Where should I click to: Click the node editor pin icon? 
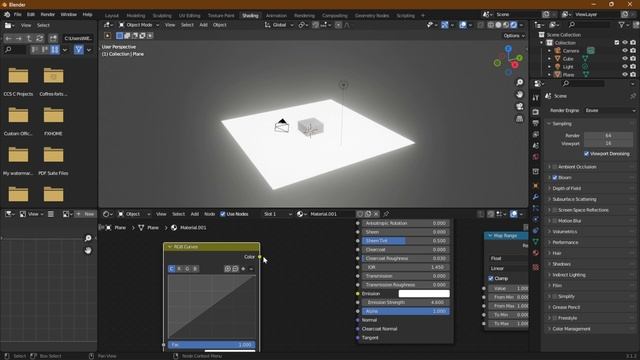(x=386, y=214)
